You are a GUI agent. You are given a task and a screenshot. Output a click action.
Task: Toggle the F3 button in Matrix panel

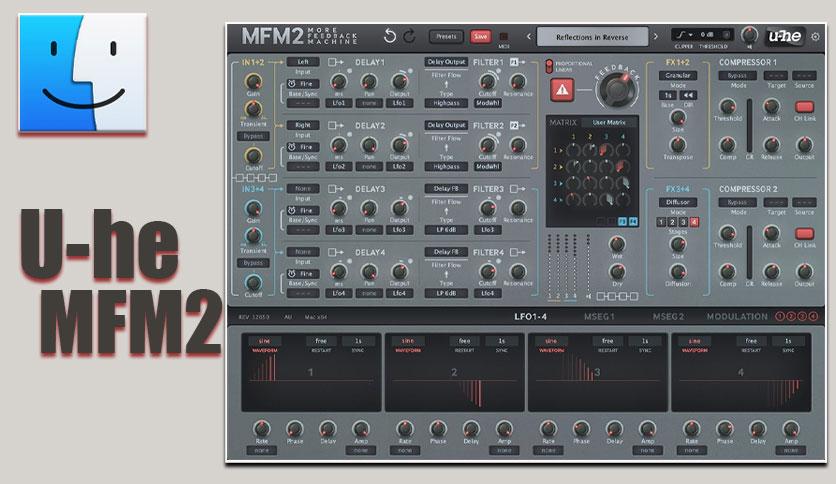click(x=622, y=221)
